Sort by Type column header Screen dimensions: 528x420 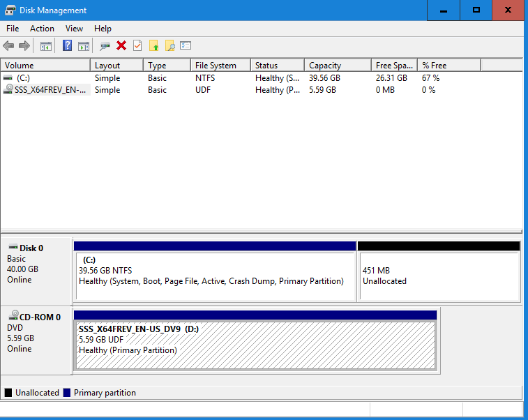(x=167, y=66)
